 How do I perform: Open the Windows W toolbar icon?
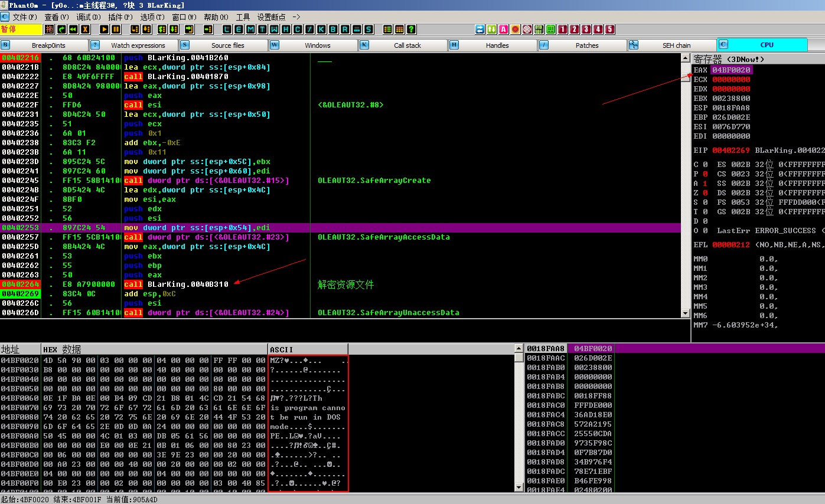click(x=274, y=30)
